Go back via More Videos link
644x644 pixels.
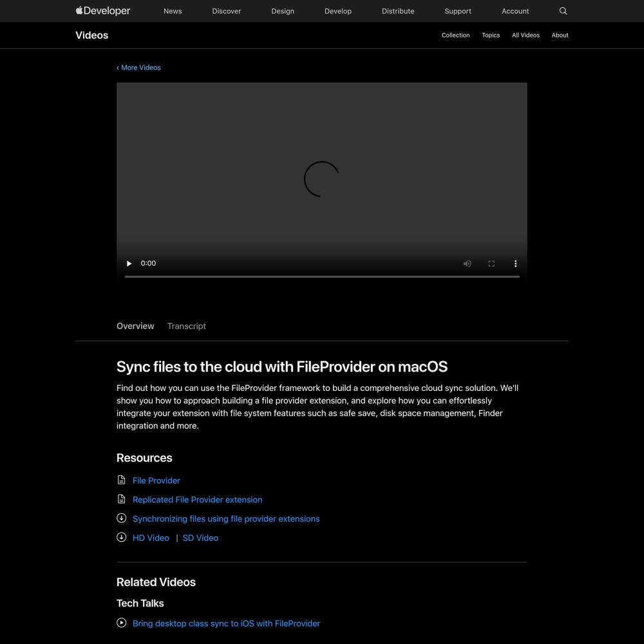(138, 68)
